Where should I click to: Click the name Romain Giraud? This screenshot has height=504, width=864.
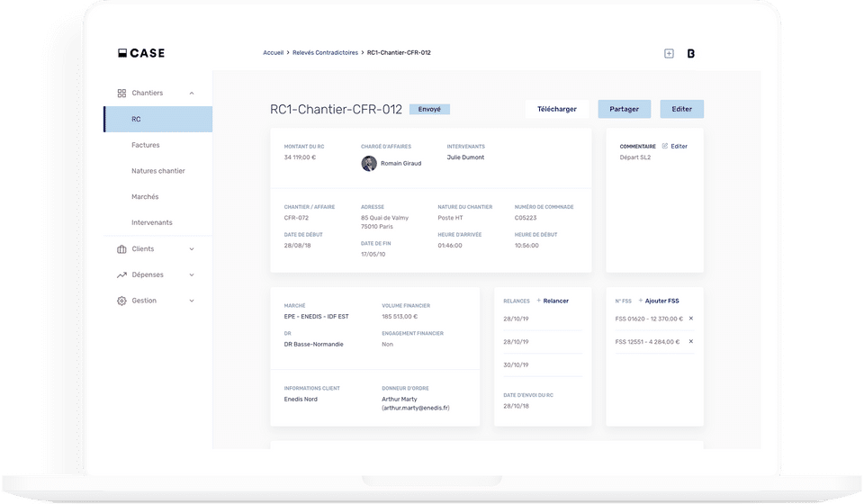pos(400,164)
